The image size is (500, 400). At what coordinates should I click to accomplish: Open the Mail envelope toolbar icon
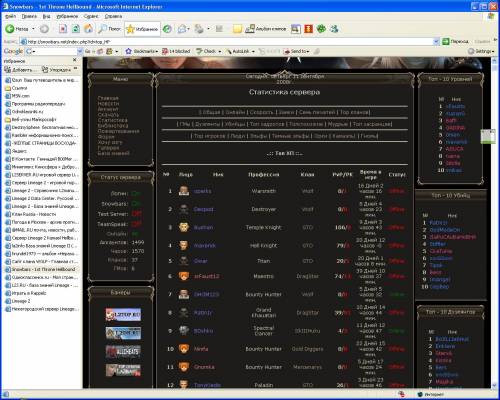[x=182, y=29]
